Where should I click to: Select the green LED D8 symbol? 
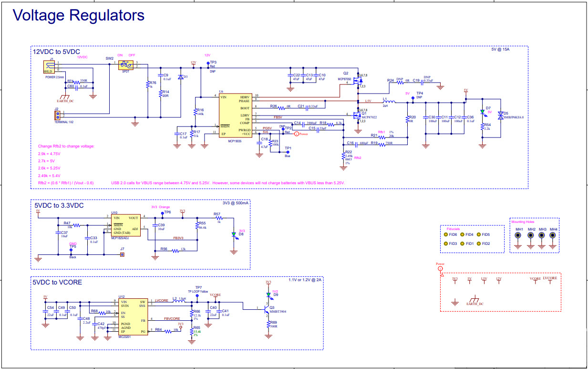click(x=234, y=234)
